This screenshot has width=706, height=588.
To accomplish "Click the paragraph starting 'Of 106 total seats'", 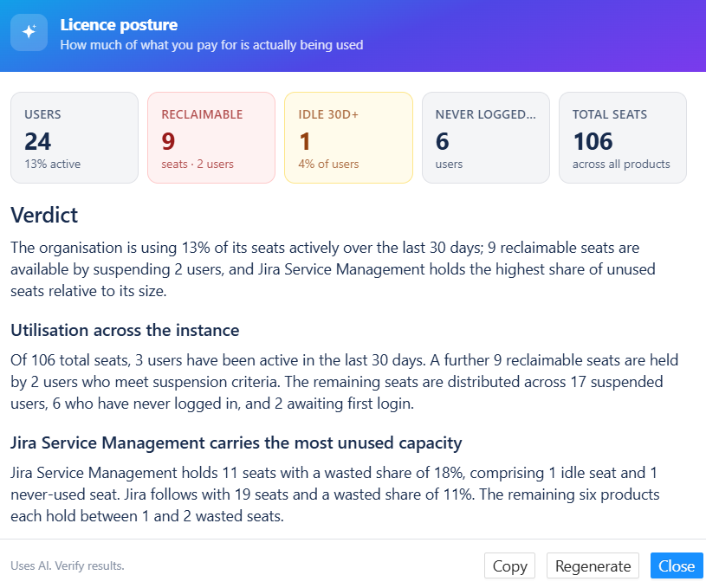I will click(x=345, y=382).
